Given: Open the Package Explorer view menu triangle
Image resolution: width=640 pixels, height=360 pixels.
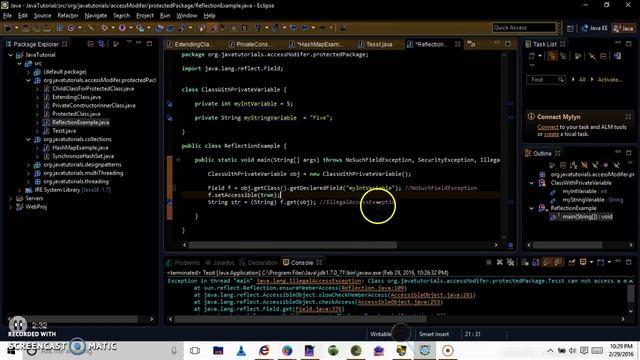Looking at the screenshot, I should pyautogui.click(x=129, y=42).
